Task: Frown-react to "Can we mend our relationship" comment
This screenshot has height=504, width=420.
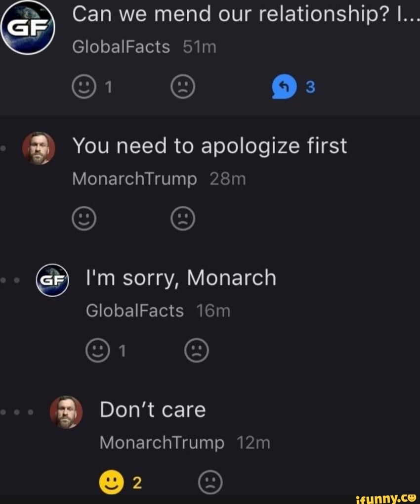Action: 183,88
